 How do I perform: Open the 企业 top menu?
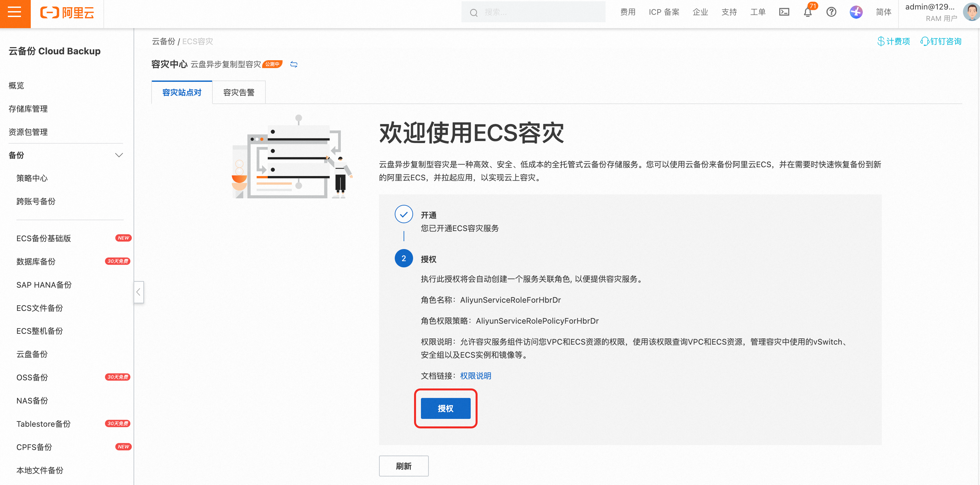tap(700, 12)
